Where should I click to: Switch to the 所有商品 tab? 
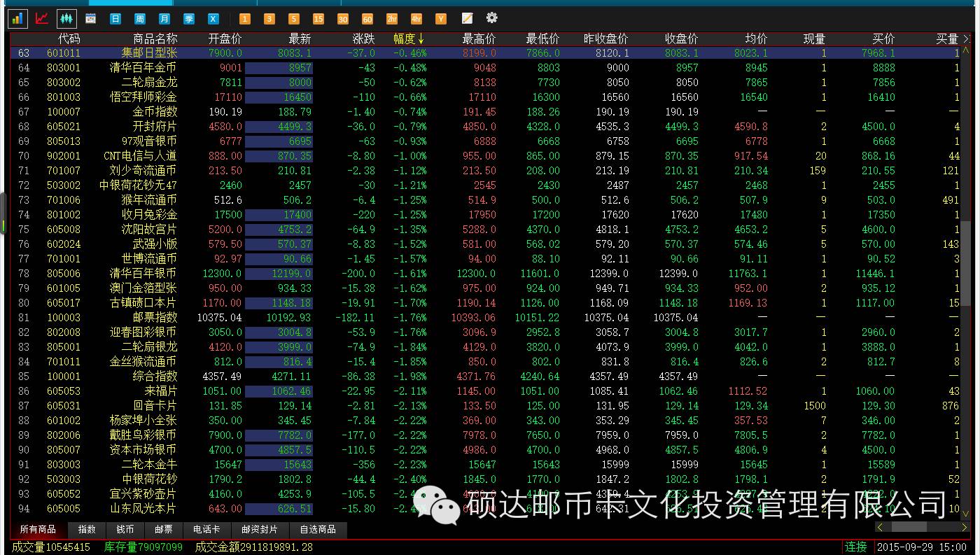tap(38, 530)
